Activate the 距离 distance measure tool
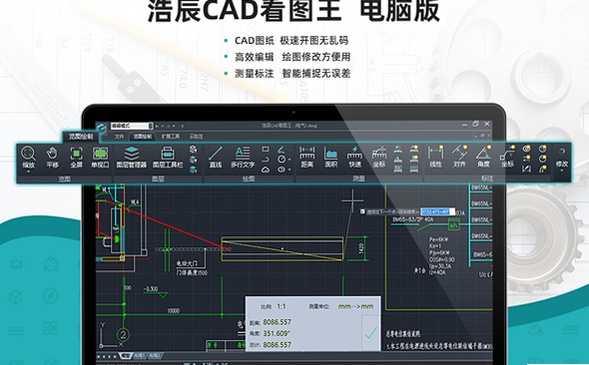 coord(307,157)
